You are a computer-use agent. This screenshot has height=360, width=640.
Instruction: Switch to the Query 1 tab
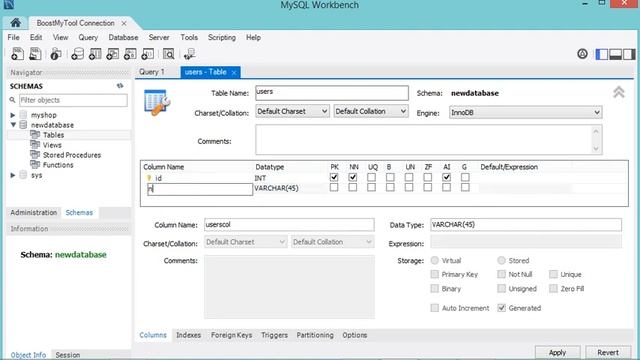click(x=151, y=72)
